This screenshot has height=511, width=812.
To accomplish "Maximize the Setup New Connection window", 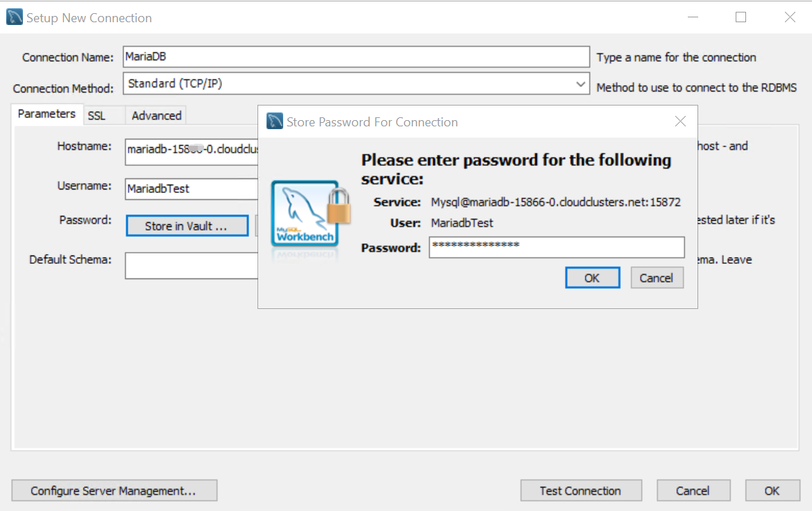I will click(x=741, y=17).
